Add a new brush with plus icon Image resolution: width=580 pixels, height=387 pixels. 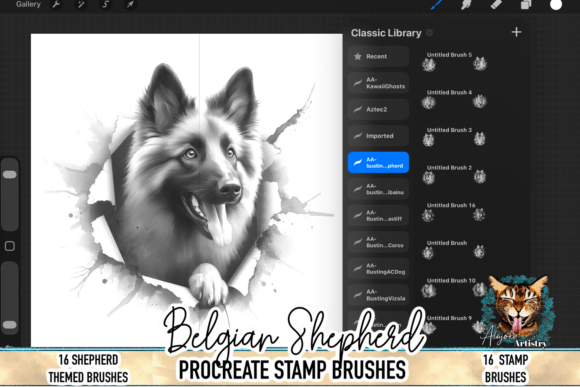(516, 32)
